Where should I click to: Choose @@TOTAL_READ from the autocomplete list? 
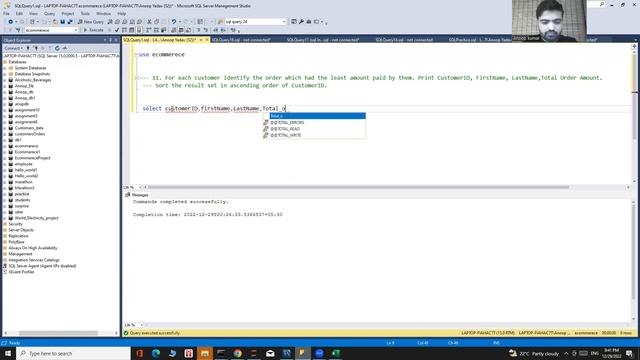(314, 129)
